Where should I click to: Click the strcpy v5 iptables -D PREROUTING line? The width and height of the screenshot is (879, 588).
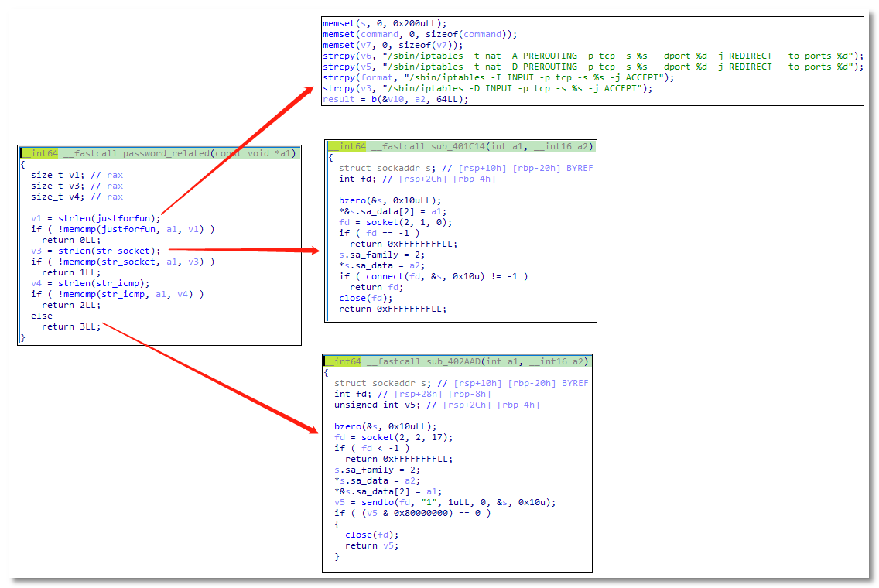(592, 67)
